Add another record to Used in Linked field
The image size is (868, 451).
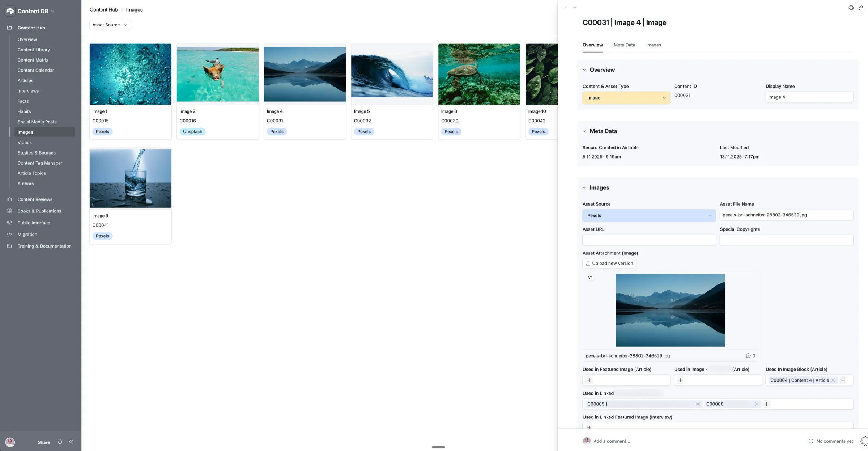pyautogui.click(x=766, y=404)
